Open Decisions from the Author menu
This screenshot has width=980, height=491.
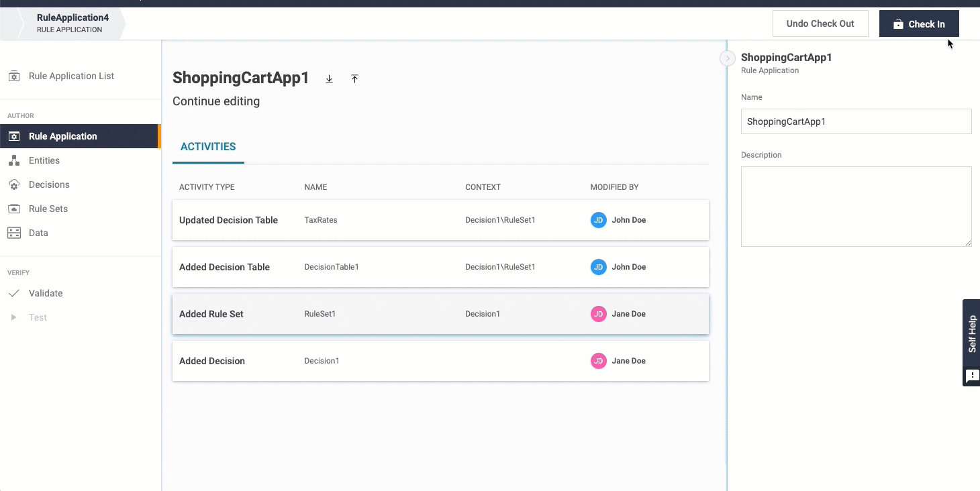pos(49,184)
